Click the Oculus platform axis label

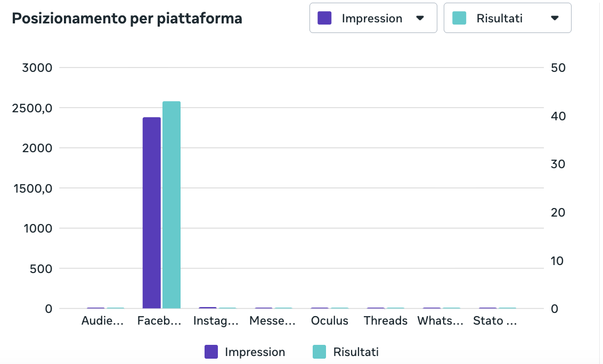330,320
